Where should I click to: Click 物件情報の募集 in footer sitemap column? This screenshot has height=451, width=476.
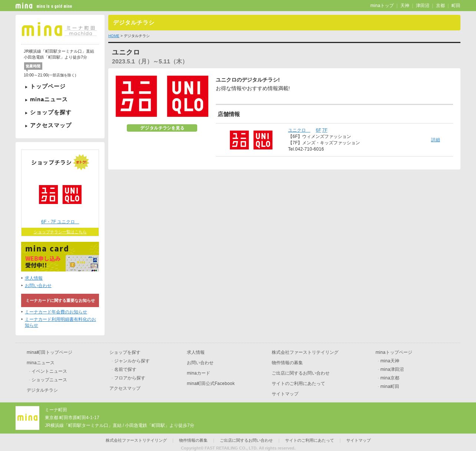coord(287,363)
